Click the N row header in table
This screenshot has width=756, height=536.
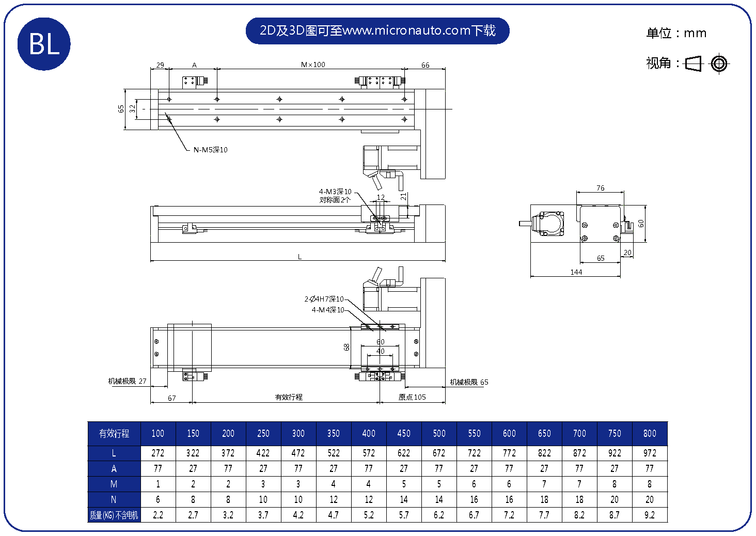pyautogui.click(x=114, y=500)
